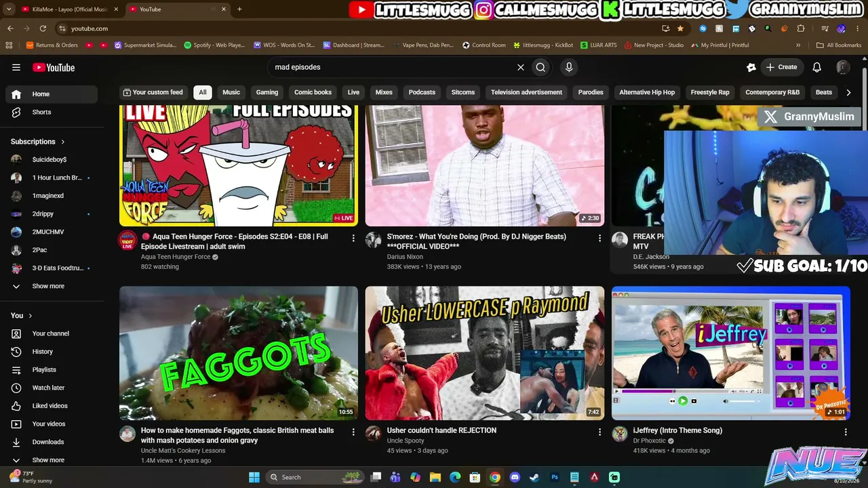The width and height of the screenshot is (868, 488).
Task: Select the Comic books filter chip
Action: pos(313,92)
